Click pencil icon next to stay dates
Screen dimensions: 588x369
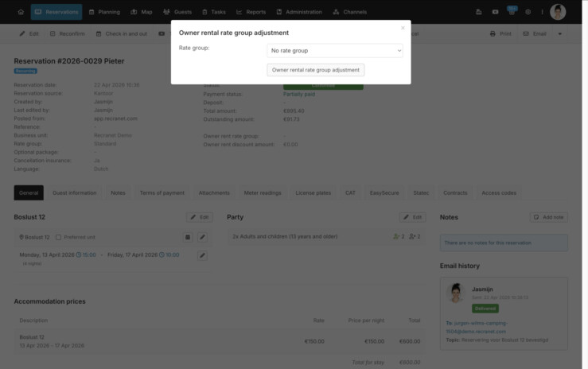coord(203,255)
